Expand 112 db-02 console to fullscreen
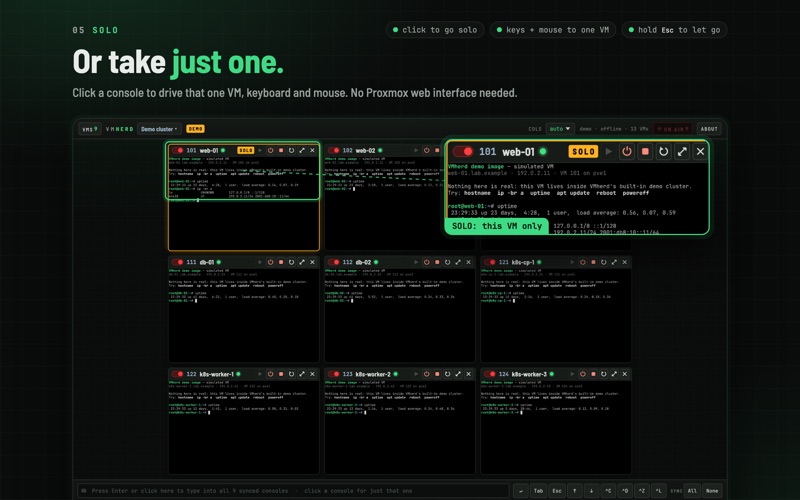 [x=458, y=262]
